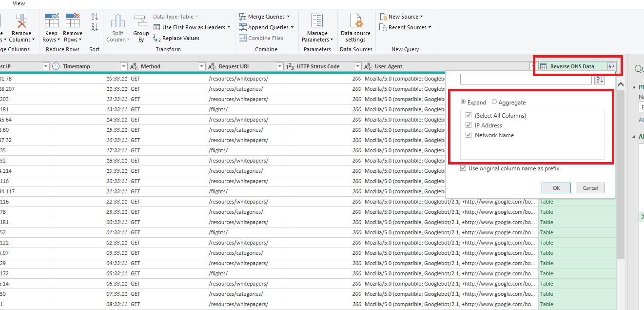This screenshot has height=310, width=644.
Task: Confirm expansion with the OK button
Action: pos(556,187)
